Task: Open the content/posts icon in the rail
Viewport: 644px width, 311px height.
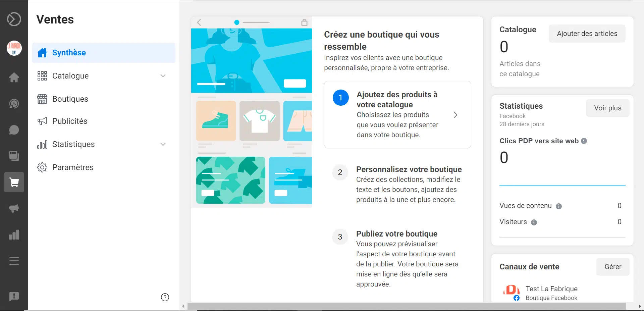Action: pos(14,156)
